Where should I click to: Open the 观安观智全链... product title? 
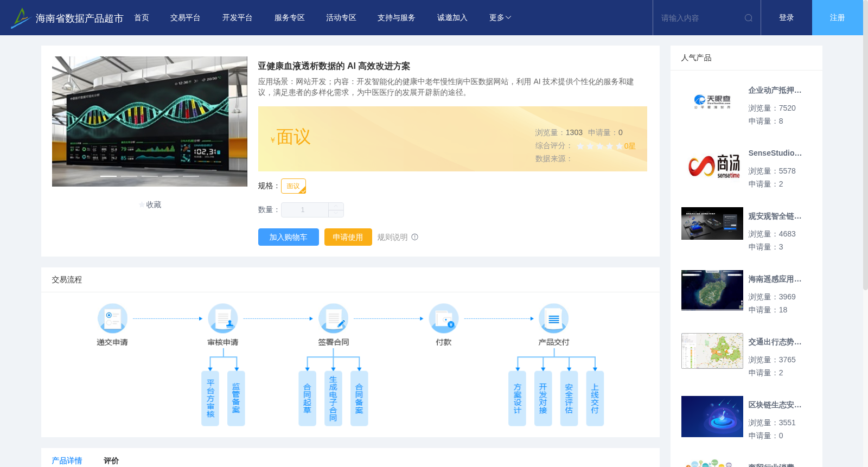point(775,216)
